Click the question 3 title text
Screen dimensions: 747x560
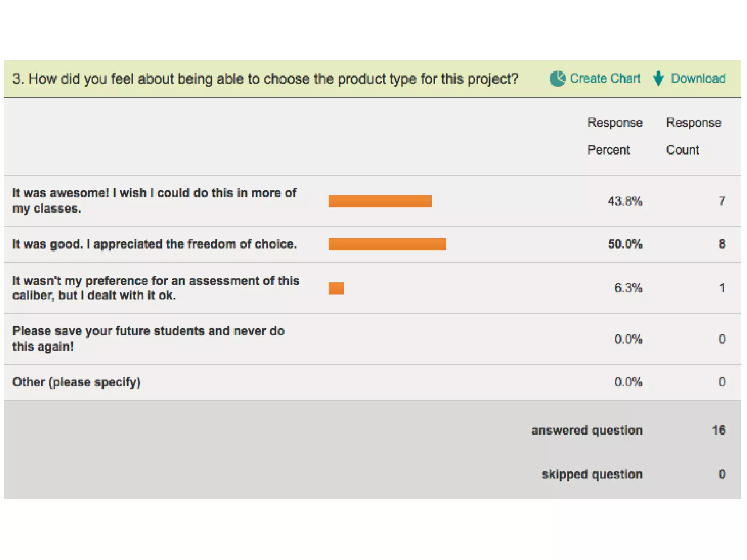(x=265, y=79)
